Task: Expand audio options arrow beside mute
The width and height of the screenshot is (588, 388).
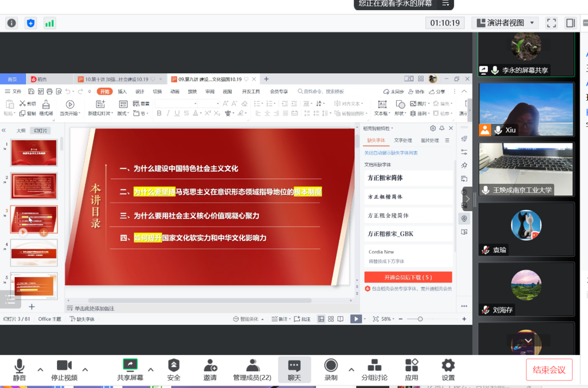Action: click(x=40, y=370)
